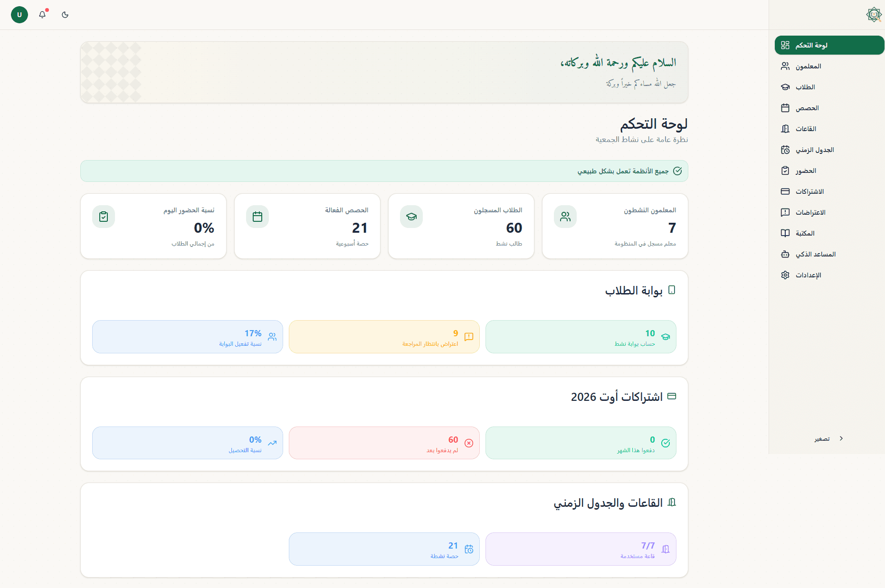Click the اعتراض بانتظار المراجعة tile
This screenshot has width=885, height=588.
384,337
